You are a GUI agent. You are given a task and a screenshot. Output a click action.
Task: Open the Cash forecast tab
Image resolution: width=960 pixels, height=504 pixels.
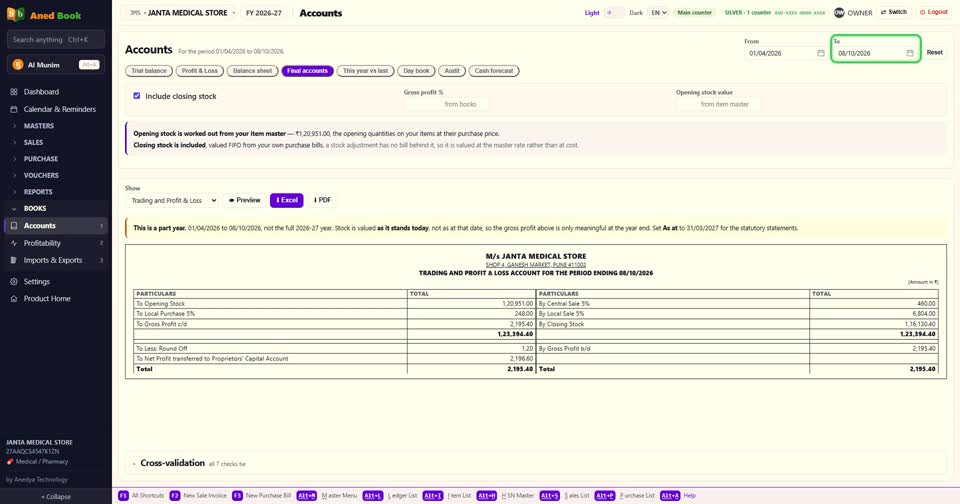[494, 71]
